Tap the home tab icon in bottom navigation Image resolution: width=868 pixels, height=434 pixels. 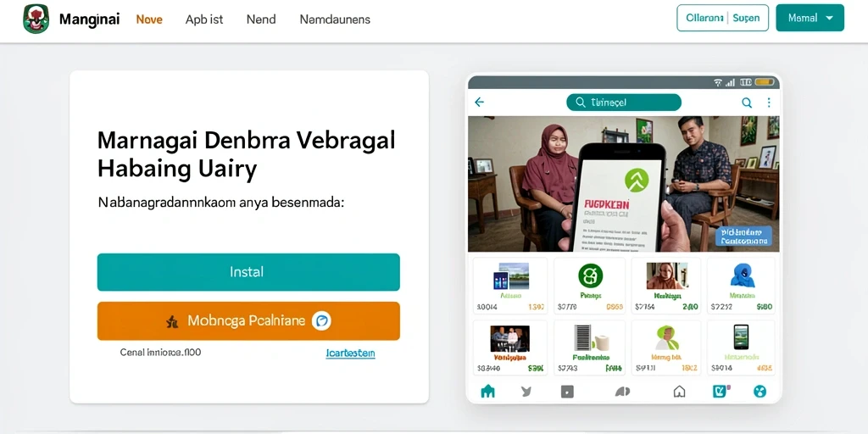pyautogui.click(x=487, y=392)
